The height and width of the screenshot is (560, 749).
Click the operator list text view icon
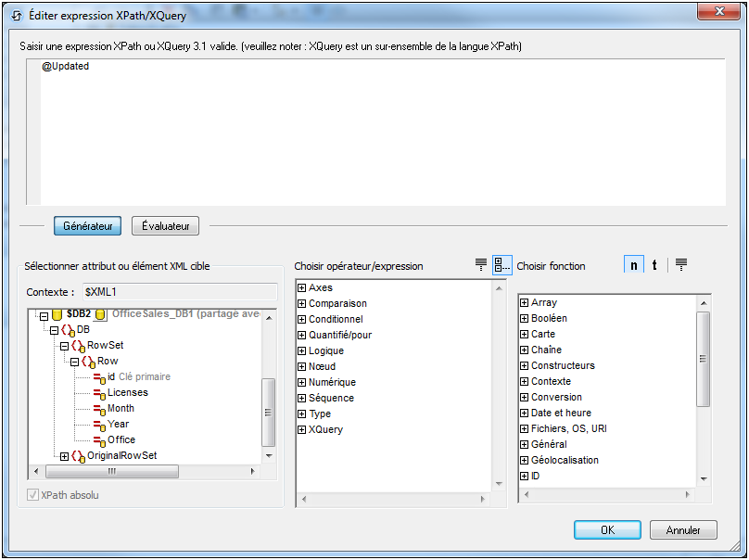pos(481,265)
